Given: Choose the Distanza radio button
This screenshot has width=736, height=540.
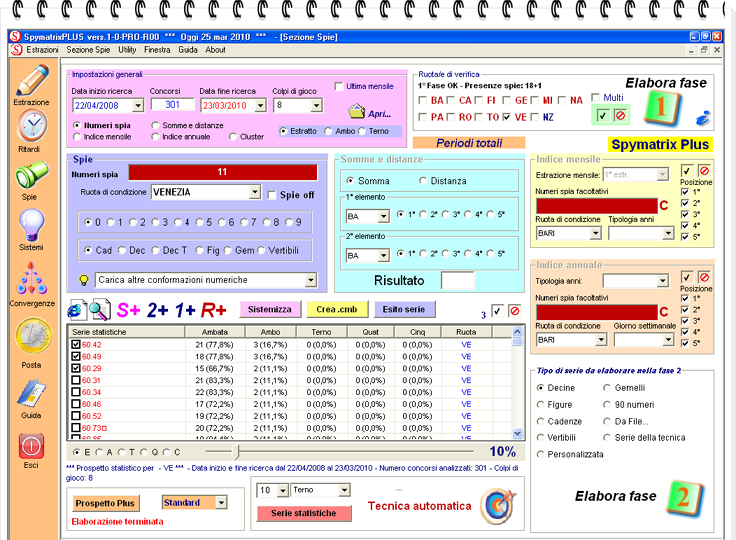Looking at the screenshot, I should tap(423, 181).
